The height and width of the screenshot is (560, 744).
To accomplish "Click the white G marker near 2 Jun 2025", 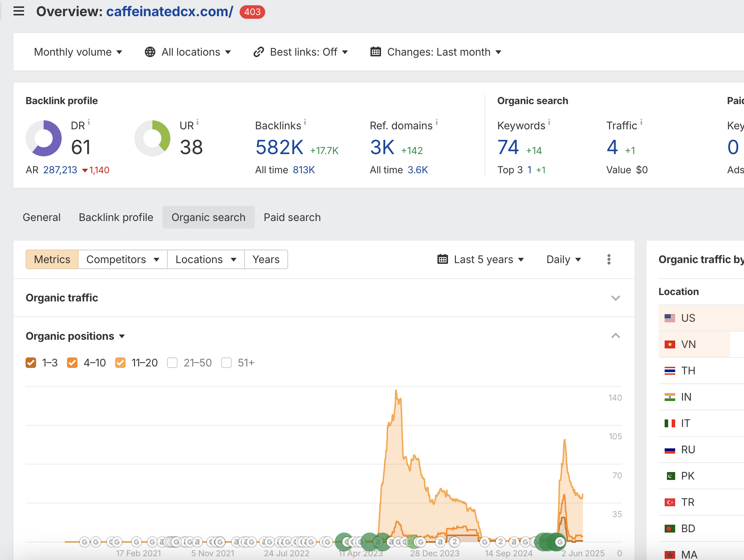I will point(560,542).
